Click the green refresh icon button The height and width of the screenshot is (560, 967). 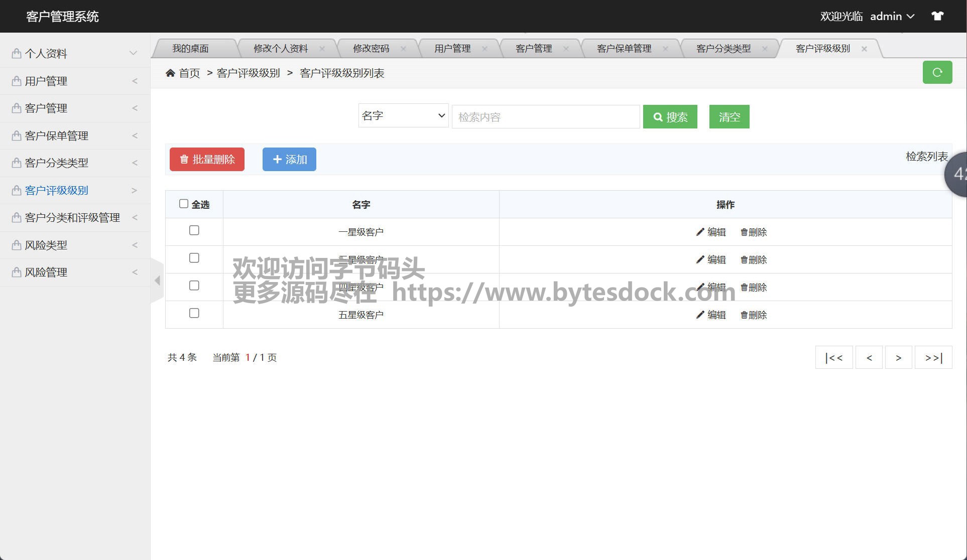coord(937,72)
